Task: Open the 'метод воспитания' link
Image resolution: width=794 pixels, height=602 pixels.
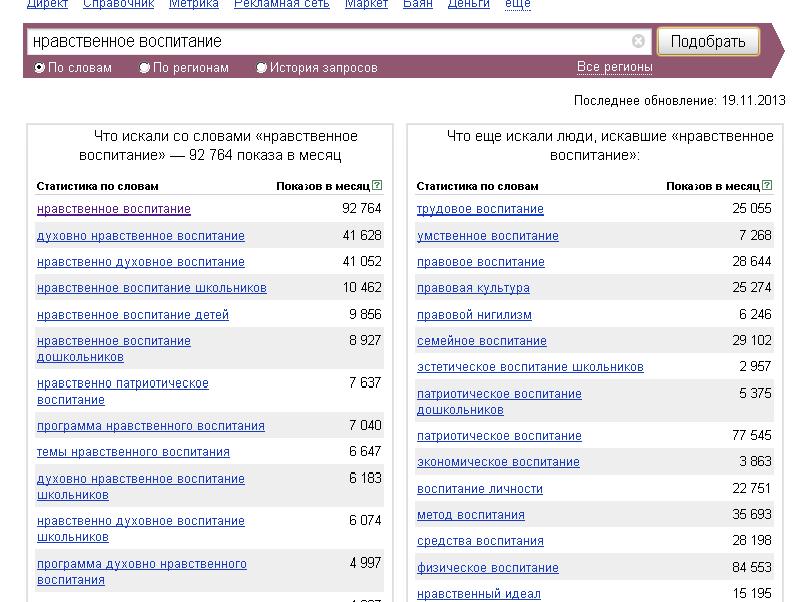Action: 470,514
